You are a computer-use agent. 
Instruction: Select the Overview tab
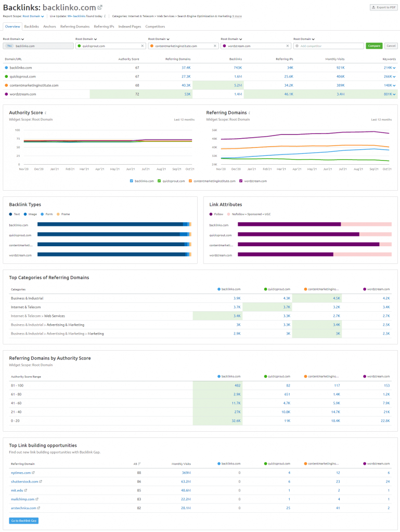[12, 26]
